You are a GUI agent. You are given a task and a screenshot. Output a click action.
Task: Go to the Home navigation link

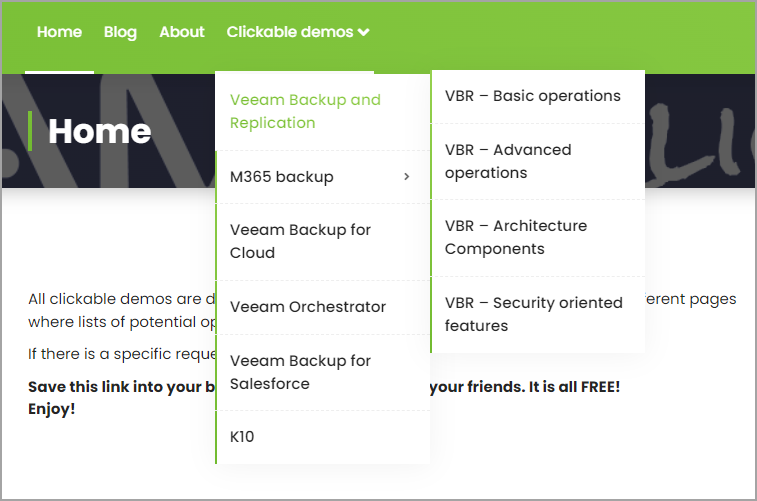tap(59, 32)
